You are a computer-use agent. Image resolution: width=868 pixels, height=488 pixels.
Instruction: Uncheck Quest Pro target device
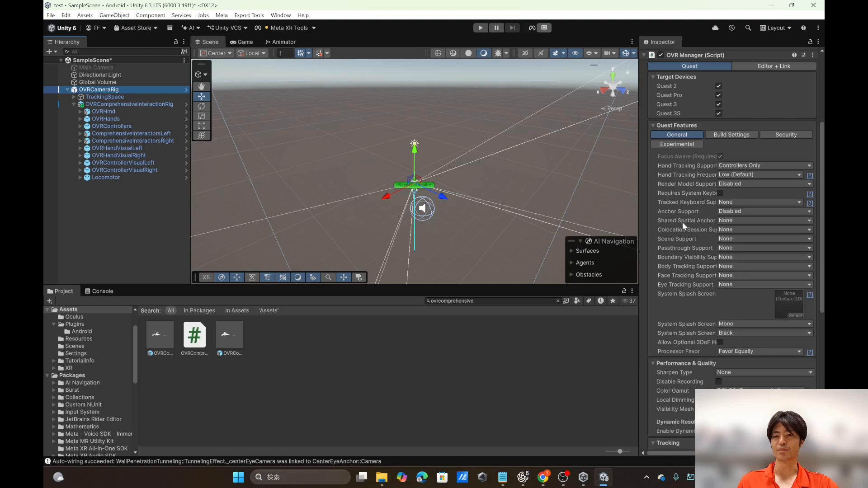[x=718, y=95]
